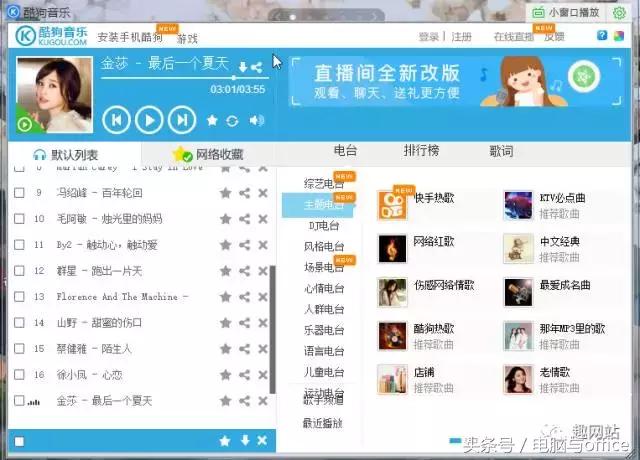This screenshot has height=460, width=640.
Task: Share 毛阿敏 - 烛光里的妈妈 via row icon
Action: pos(244,219)
